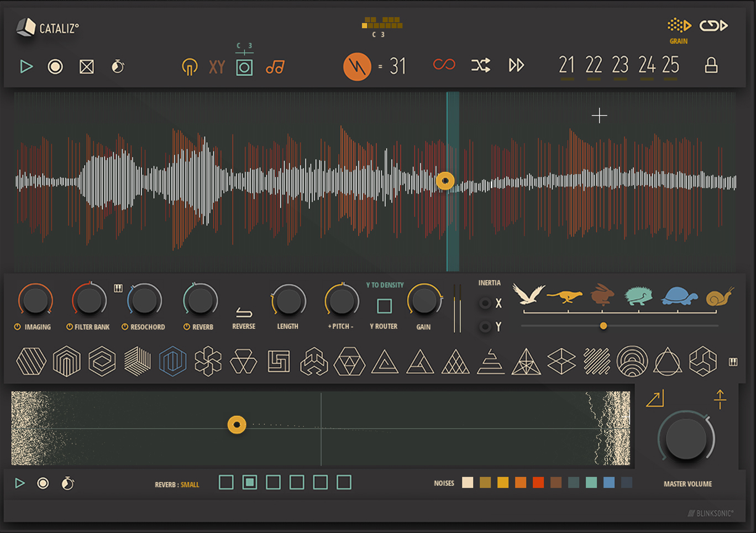Click the diagonal arrow icon above Master Volume
The image size is (756, 533).
(655, 399)
